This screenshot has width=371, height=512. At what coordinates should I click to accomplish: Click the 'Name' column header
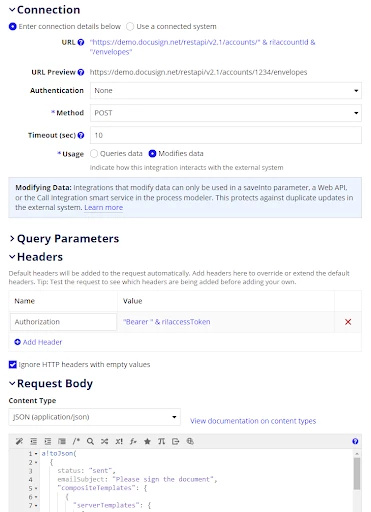click(25, 301)
